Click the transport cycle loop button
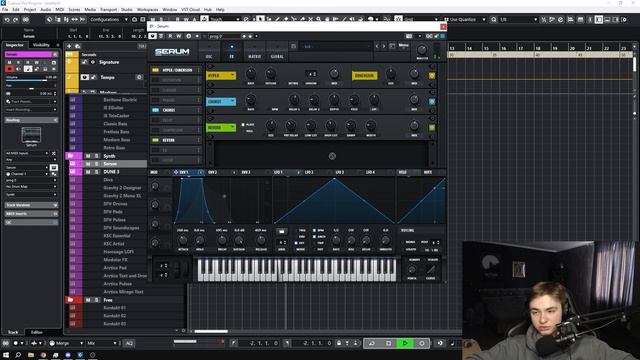This screenshot has width=640, height=360. click(372, 343)
